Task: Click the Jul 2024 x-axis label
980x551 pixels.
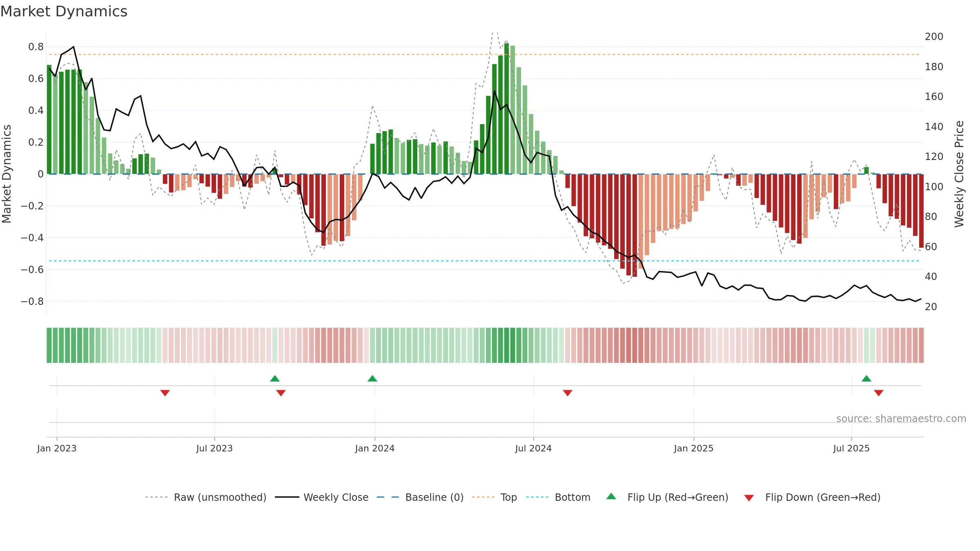Action: click(533, 448)
